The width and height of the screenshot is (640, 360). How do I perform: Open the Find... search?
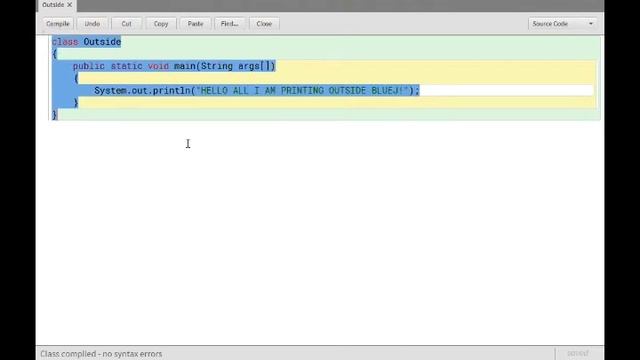coord(229,24)
